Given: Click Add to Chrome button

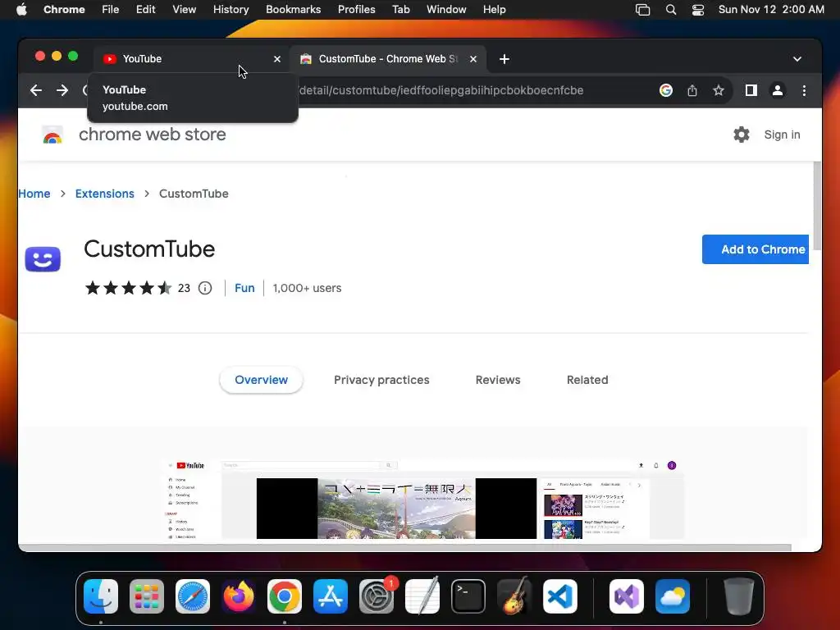Looking at the screenshot, I should click(756, 249).
